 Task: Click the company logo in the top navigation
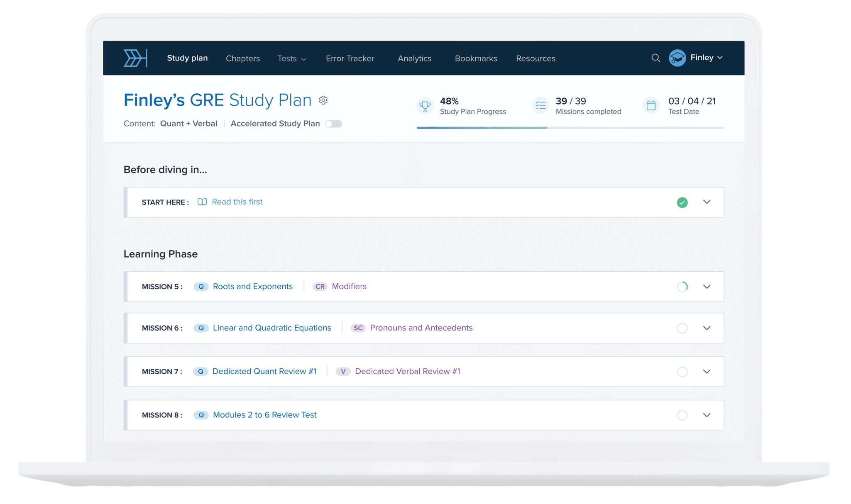135,58
